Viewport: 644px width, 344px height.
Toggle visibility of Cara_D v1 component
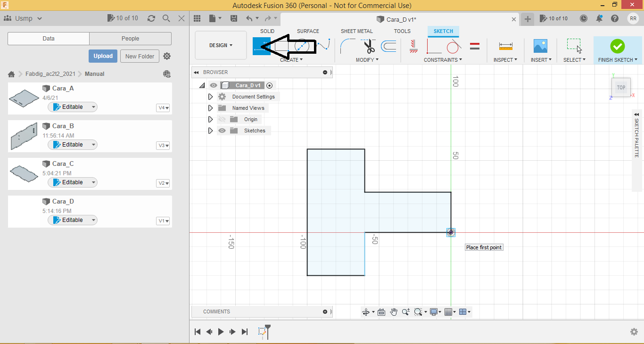click(214, 85)
